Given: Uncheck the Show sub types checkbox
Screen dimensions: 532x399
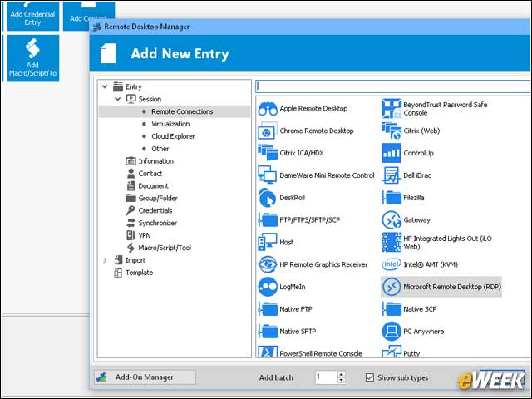Looking at the screenshot, I should 370,377.
